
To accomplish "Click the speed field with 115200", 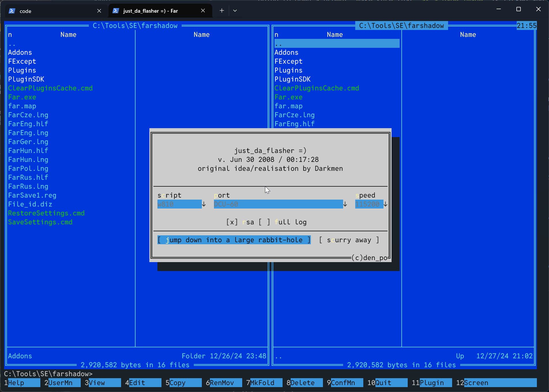I will pyautogui.click(x=369, y=204).
